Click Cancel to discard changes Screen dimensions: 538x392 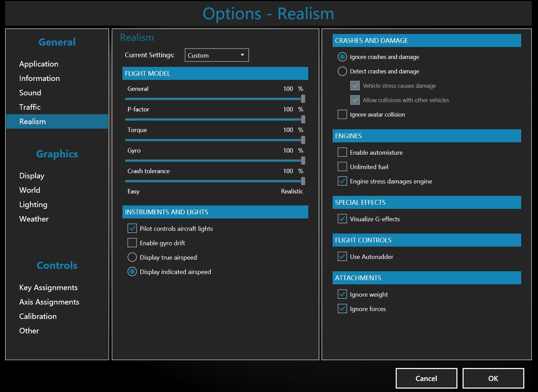[426, 378]
